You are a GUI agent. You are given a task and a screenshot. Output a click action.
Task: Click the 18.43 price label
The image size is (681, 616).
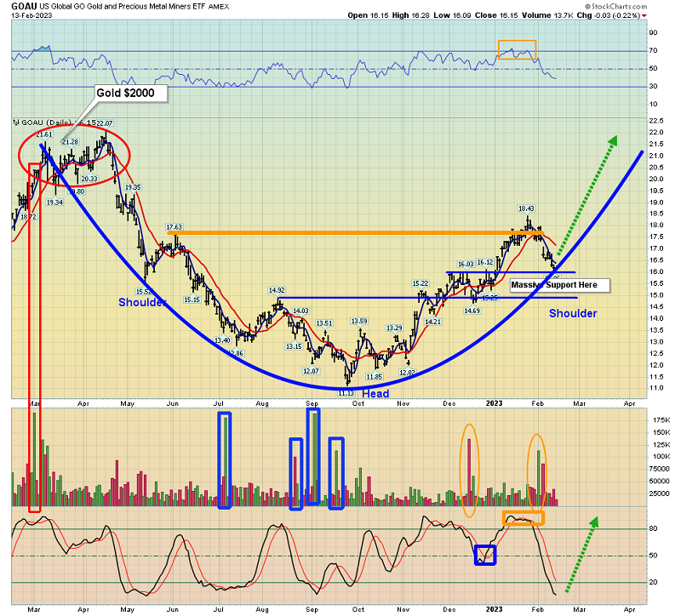(x=526, y=208)
